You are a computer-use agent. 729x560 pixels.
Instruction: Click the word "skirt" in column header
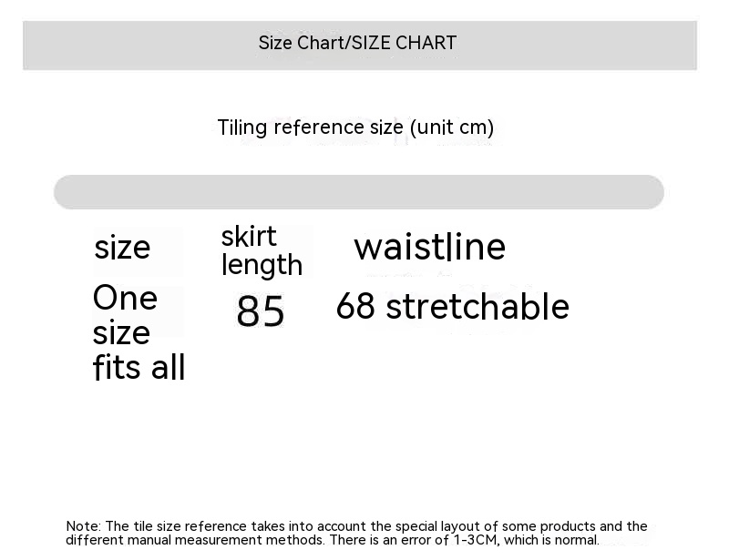[249, 237]
